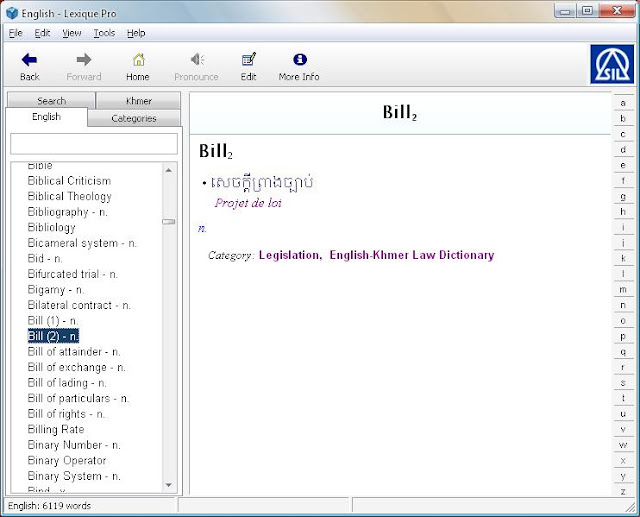Click the word list scrollbar thumb
This screenshot has width=640, height=517.
click(x=169, y=222)
